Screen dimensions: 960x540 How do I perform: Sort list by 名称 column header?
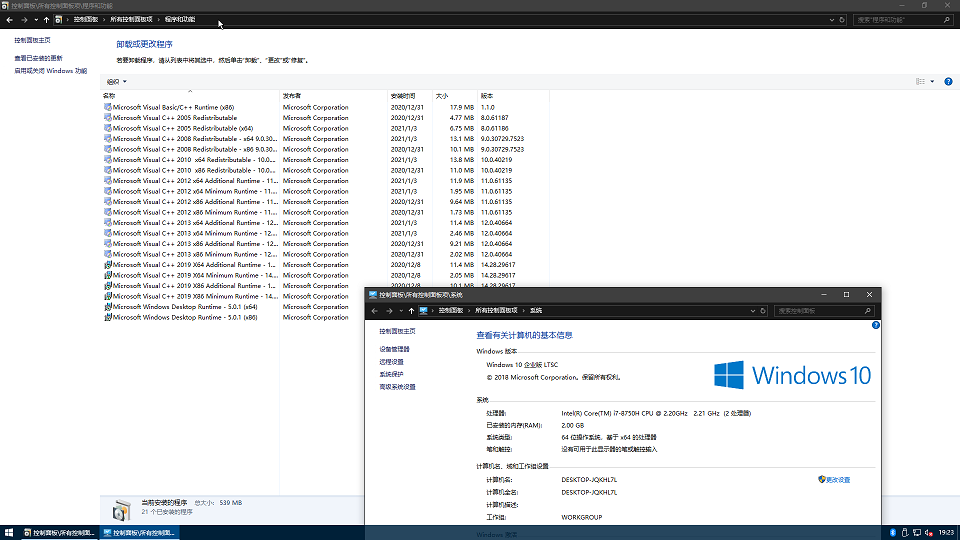(x=110, y=95)
